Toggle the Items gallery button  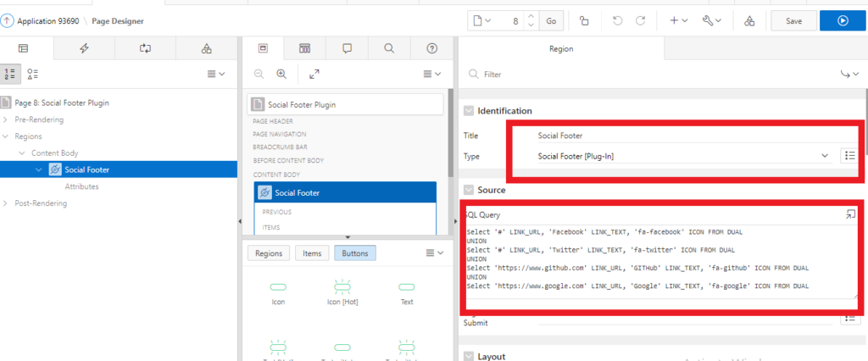(x=312, y=253)
